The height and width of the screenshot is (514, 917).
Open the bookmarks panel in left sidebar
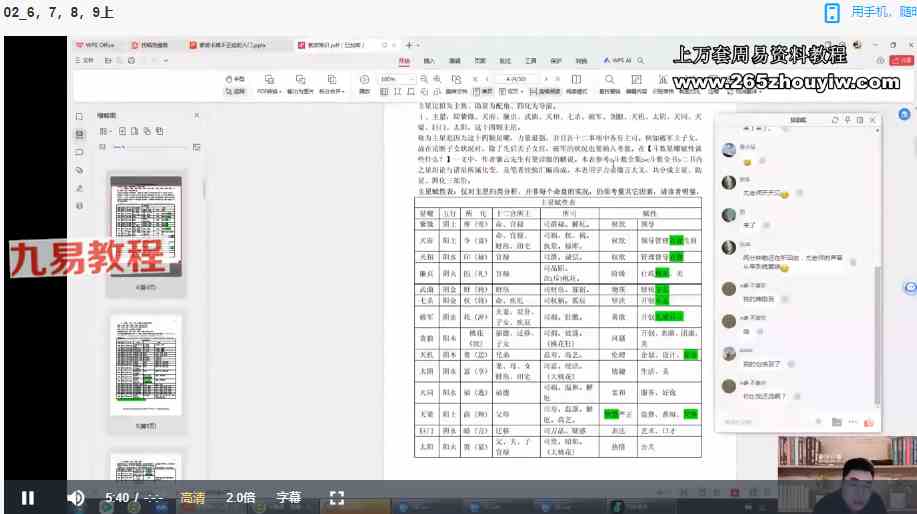pyautogui.click(x=79, y=152)
